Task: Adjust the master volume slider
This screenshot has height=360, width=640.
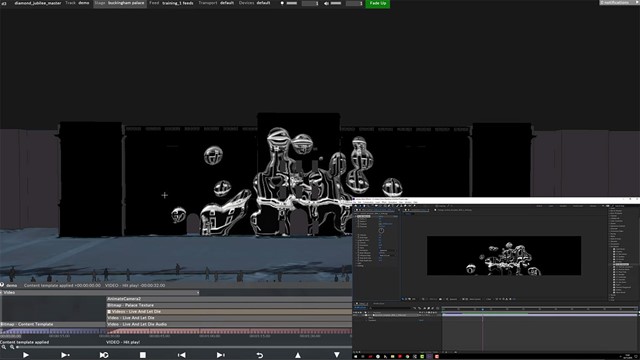Action: [x=336, y=3]
